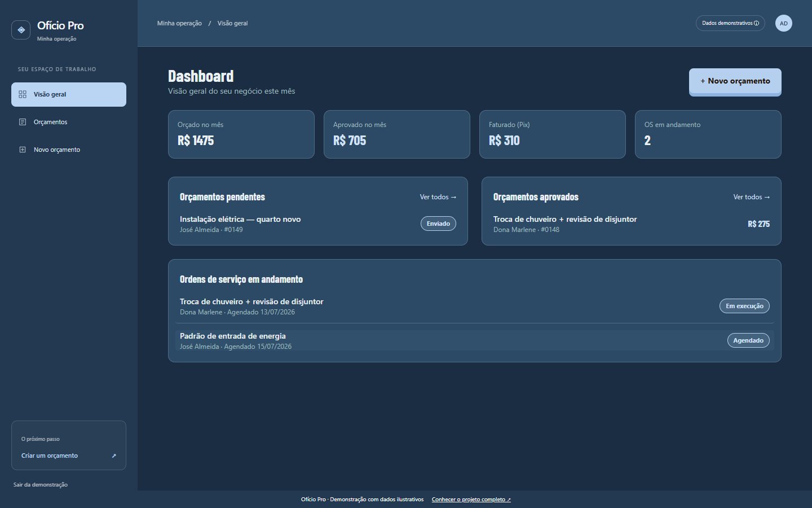
Task: Open Ver todos in Orçamentos pendentes
Action: (438, 197)
